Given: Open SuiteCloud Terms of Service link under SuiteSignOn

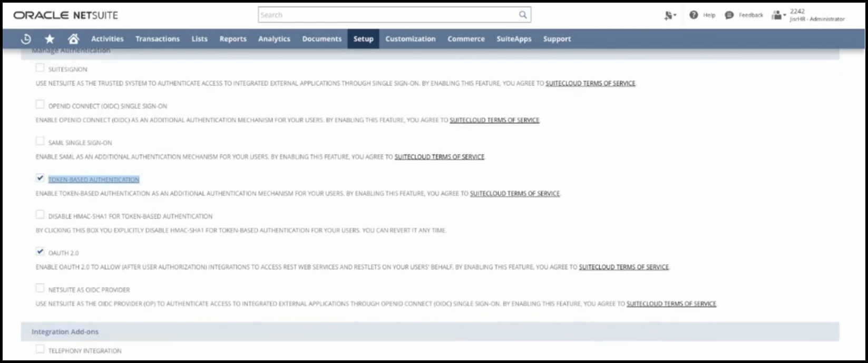Looking at the screenshot, I should tap(590, 83).
